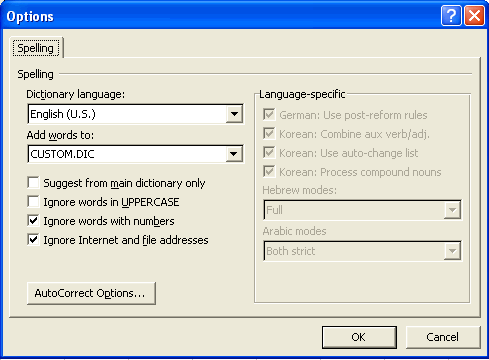This screenshot has width=489, height=360.
Task: Click the Hebrew modes label
Action: tap(300, 190)
